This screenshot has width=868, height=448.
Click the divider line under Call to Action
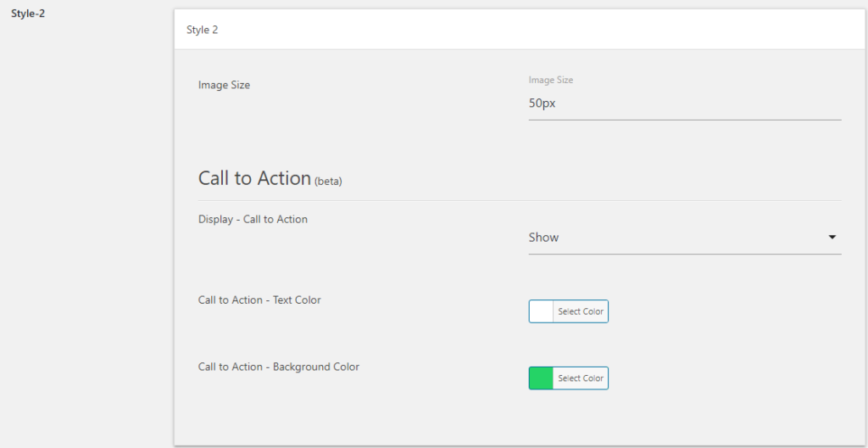(520, 200)
